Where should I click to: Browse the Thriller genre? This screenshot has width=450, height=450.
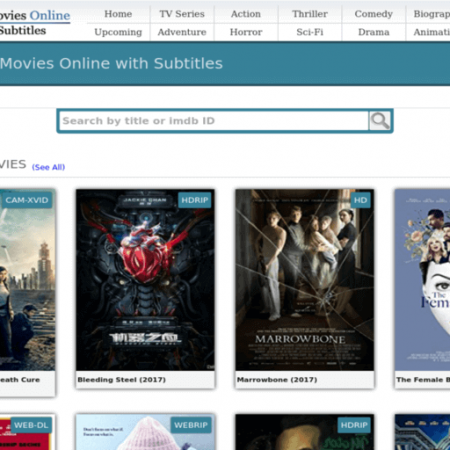pos(310,14)
